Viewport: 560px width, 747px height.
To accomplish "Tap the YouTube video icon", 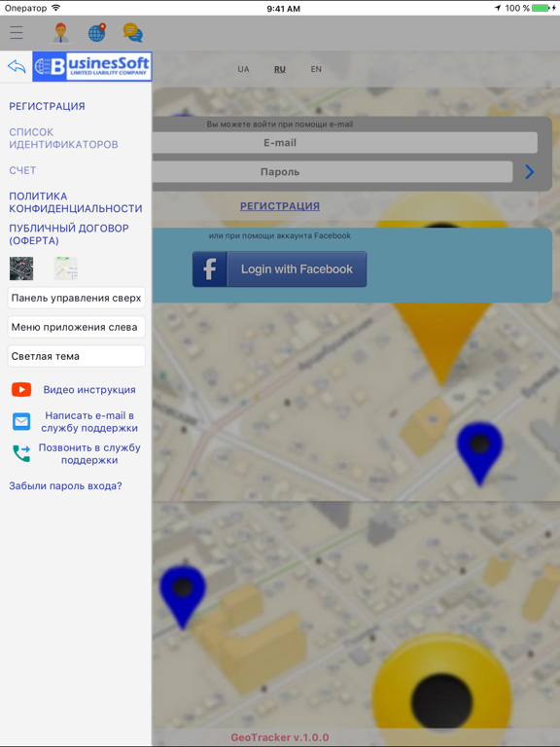I will coord(21,390).
